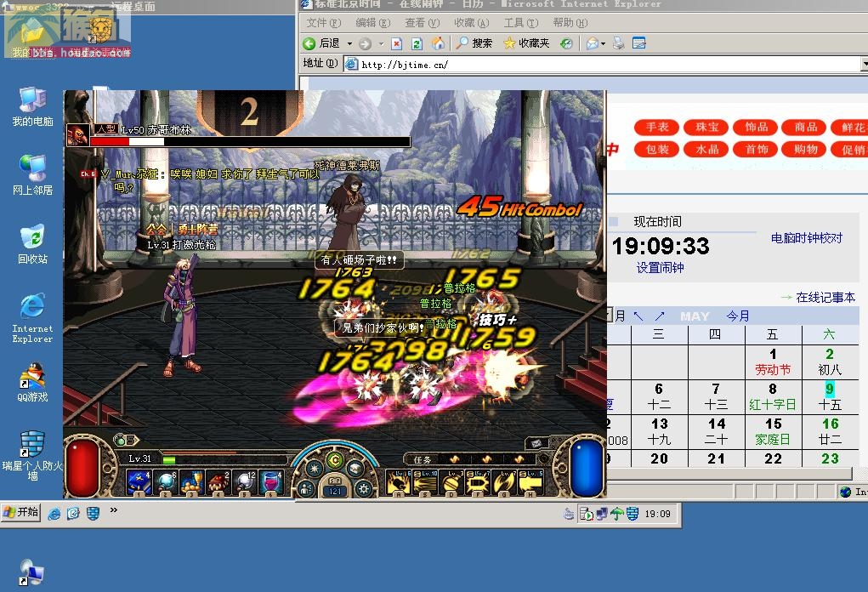The width and height of the screenshot is (868, 592).
Task: Use the item in game quick slot 4
Action: pos(218,482)
